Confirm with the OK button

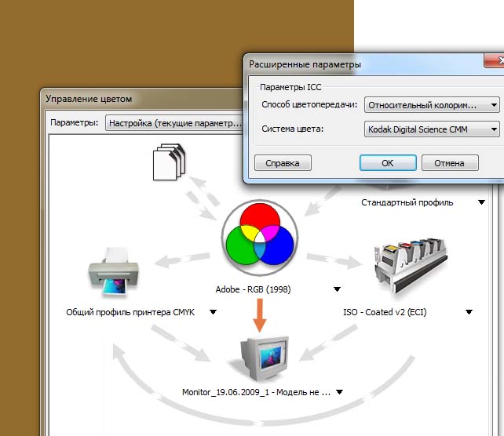point(388,163)
